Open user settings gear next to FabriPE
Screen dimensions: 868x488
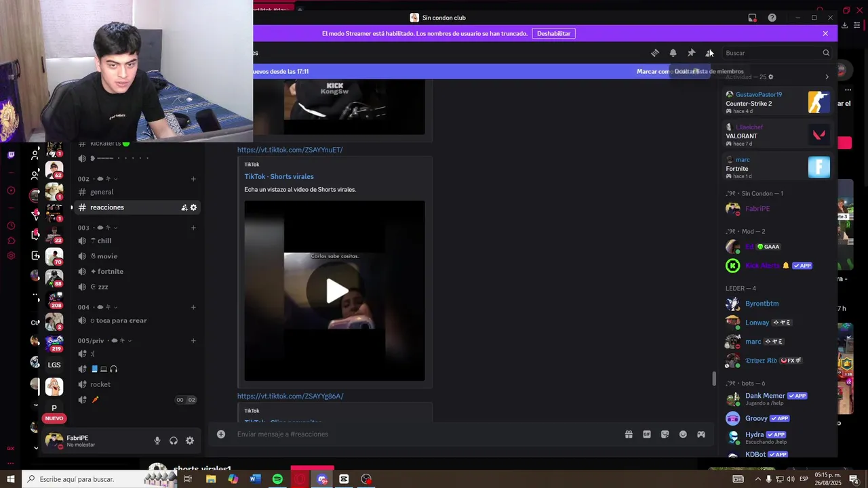pos(190,441)
